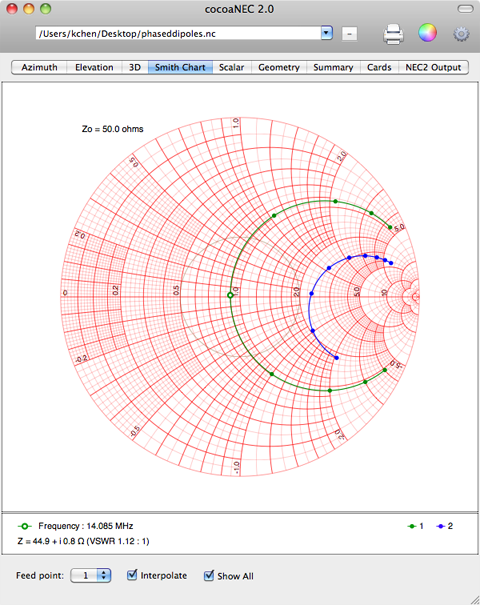Viewport: 480px width, 605px height.
Task: Open the color wheel picker
Action: [428, 33]
